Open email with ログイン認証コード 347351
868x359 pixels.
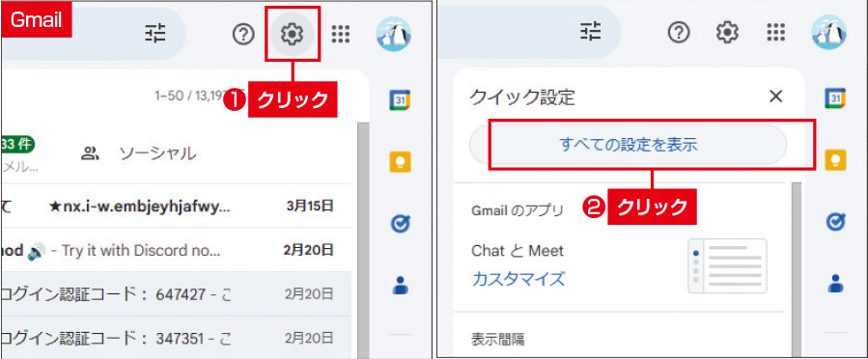coord(177,337)
